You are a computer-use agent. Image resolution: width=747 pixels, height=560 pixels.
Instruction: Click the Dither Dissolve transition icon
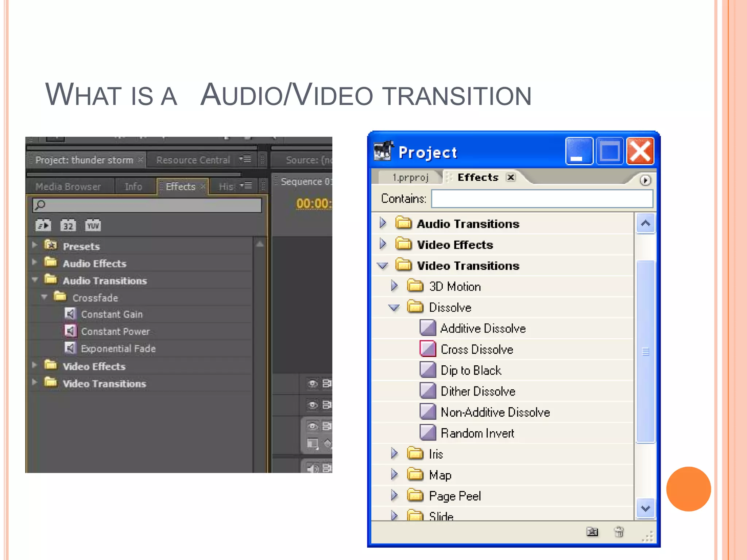point(427,390)
